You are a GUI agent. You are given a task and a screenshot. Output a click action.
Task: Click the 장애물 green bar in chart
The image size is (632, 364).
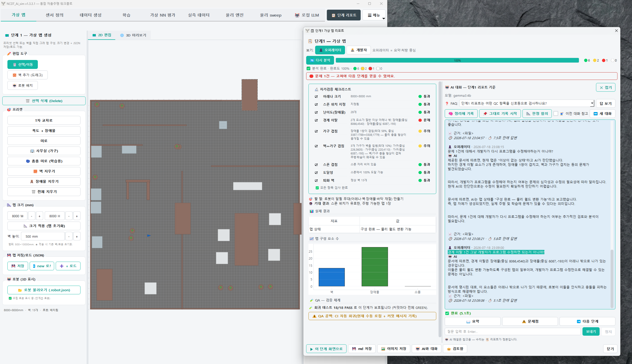(375, 267)
